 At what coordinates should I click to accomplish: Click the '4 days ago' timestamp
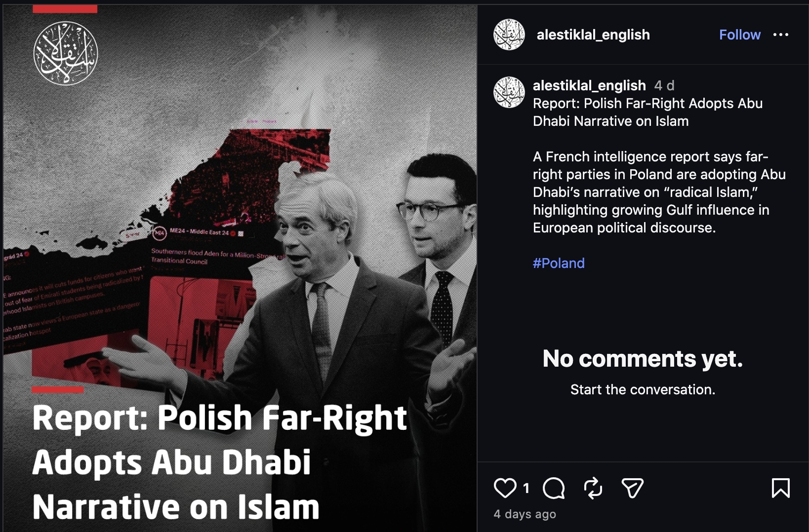pyautogui.click(x=525, y=514)
